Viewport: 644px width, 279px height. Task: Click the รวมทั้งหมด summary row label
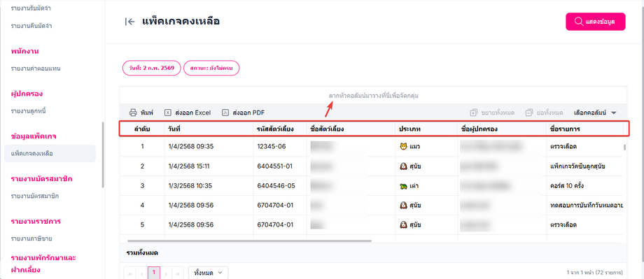[142, 252]
